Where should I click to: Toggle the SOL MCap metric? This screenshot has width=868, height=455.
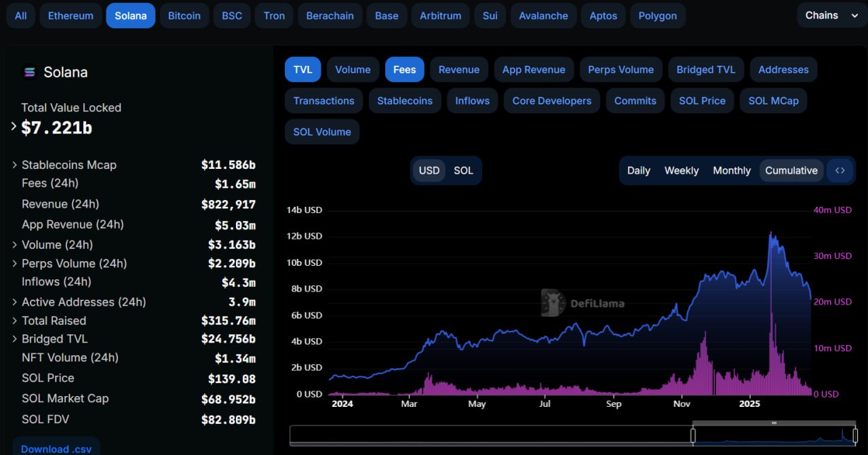point(774,101)
